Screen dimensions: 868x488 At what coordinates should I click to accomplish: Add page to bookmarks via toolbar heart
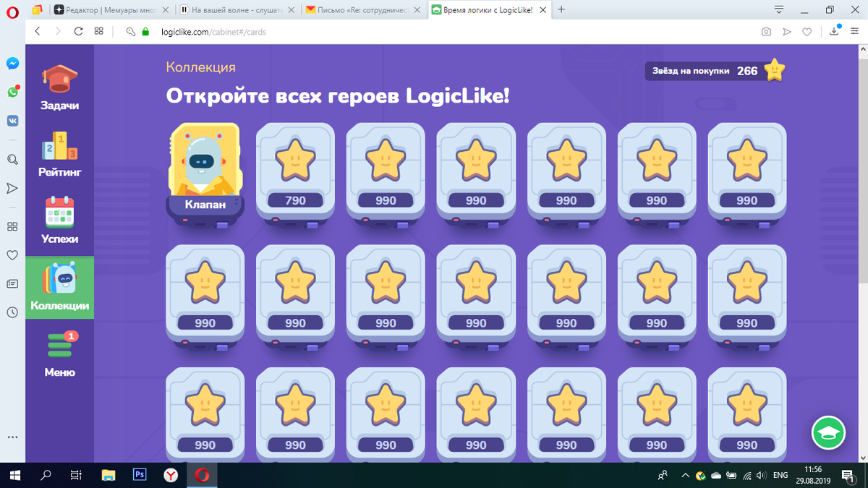(807, 32)
